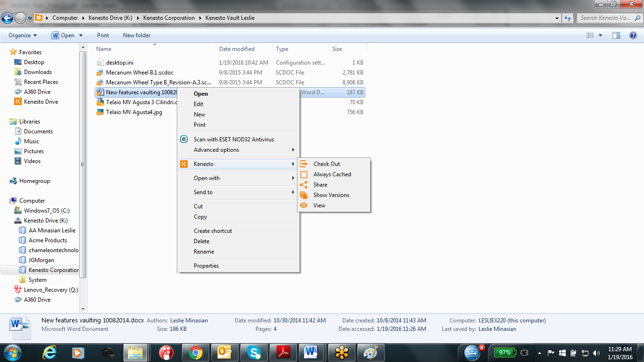Open Microsoft Word from taskbar
The width and height of the screenshot is (644, 362).
(311, 353)
